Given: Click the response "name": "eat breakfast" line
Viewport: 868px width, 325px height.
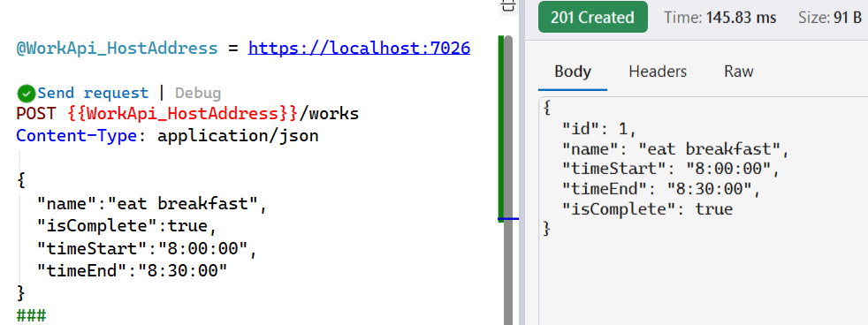Looking at the screenshot, I should [674, 149].
